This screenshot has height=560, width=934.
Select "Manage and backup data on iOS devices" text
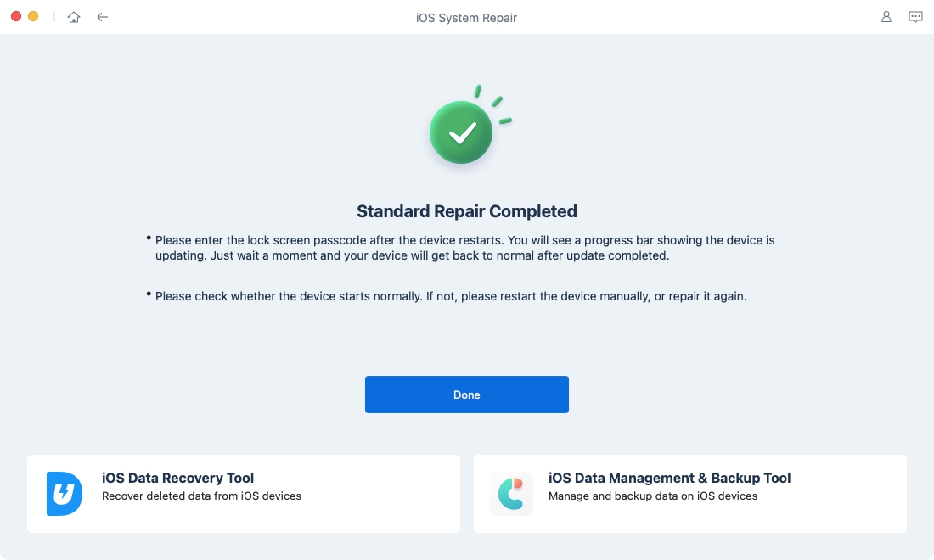point(652,496)
